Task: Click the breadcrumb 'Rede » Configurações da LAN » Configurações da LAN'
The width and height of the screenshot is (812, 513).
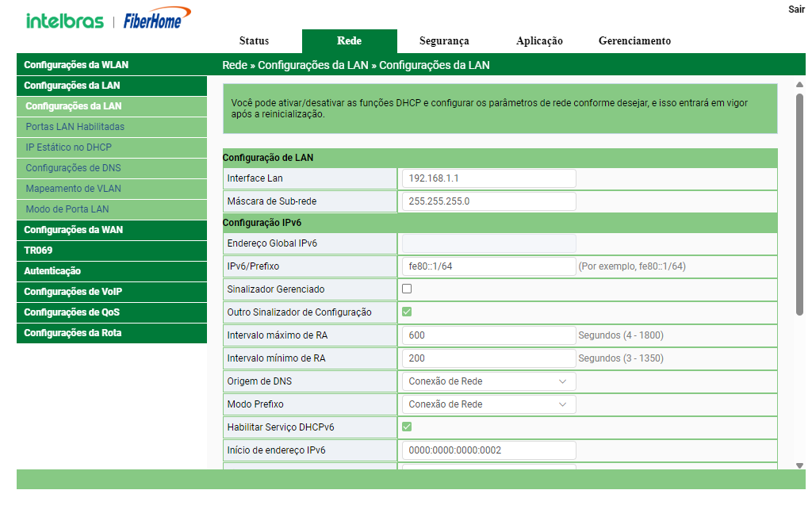Action: point(356,65)
